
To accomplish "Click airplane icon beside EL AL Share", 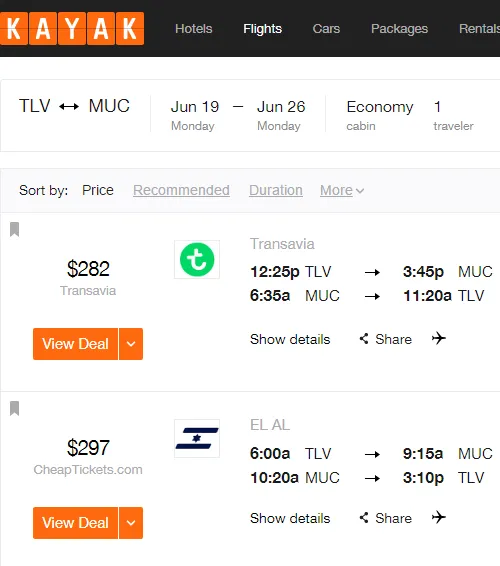I will [439, 517].
